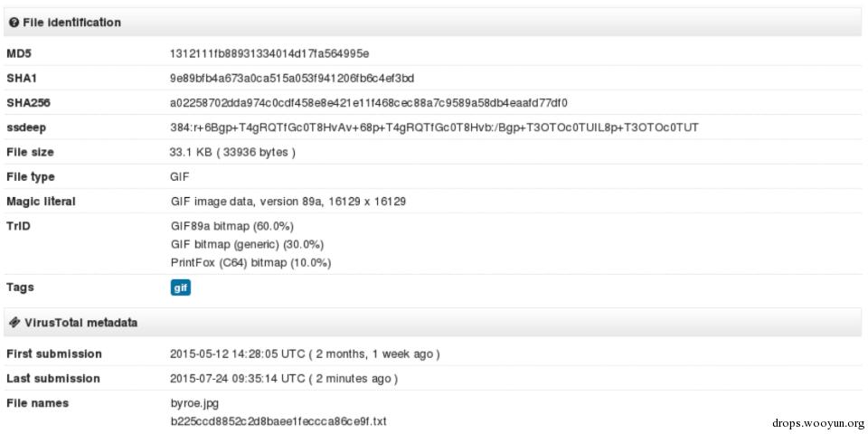Click the GIF file type value

click(179, 177)
